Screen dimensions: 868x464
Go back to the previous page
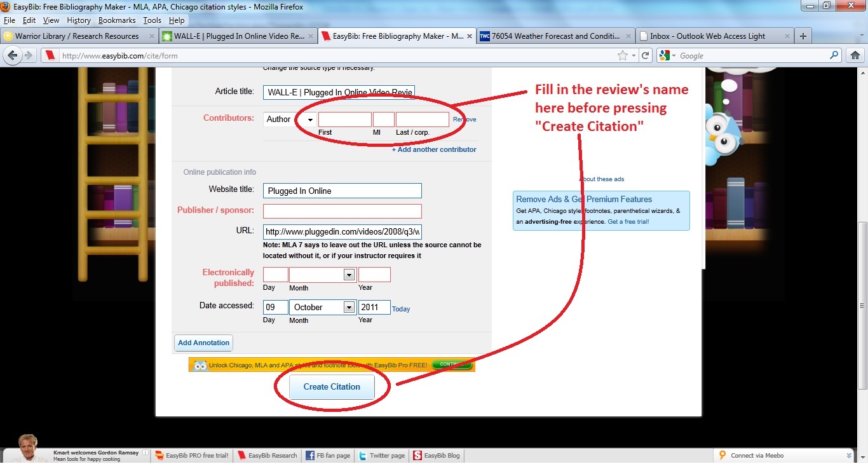coord(12,55)
